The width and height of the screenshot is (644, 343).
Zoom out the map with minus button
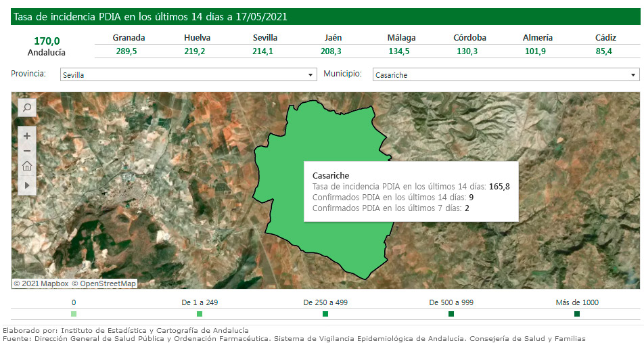point(27,151)
